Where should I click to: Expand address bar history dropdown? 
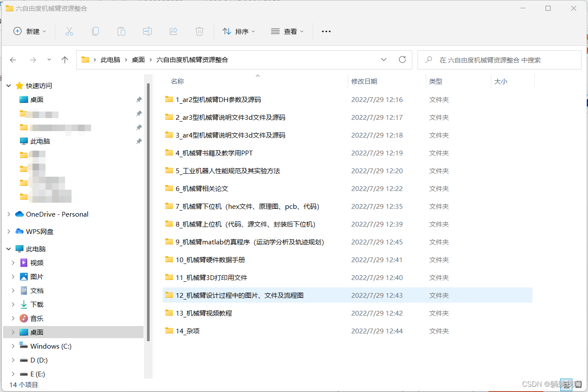click(384, 59)
